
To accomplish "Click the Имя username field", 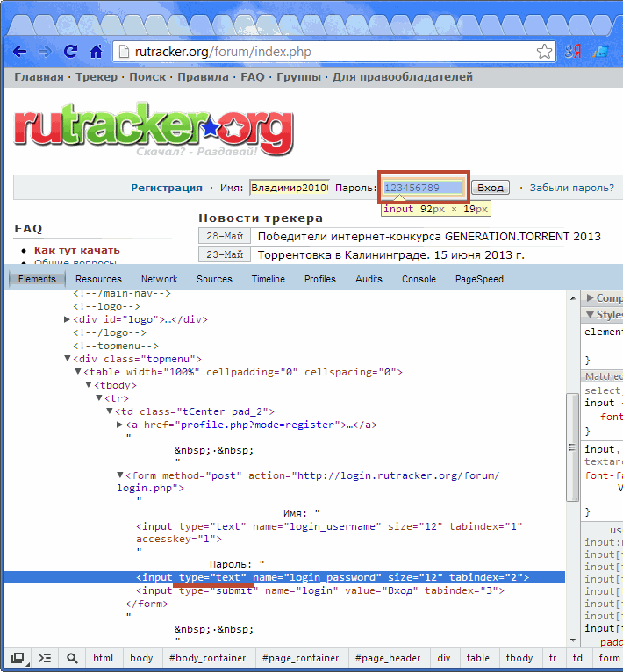I will [290, 188].
